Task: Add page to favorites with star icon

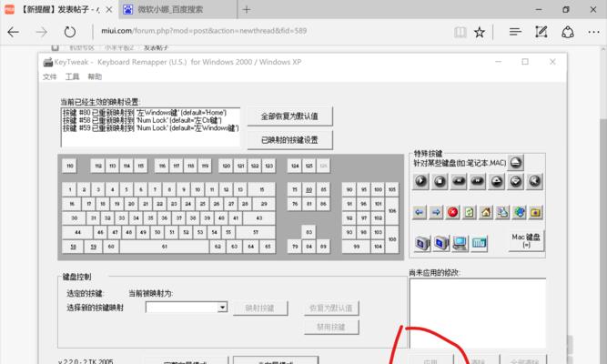Action: (x=480, y=32)
